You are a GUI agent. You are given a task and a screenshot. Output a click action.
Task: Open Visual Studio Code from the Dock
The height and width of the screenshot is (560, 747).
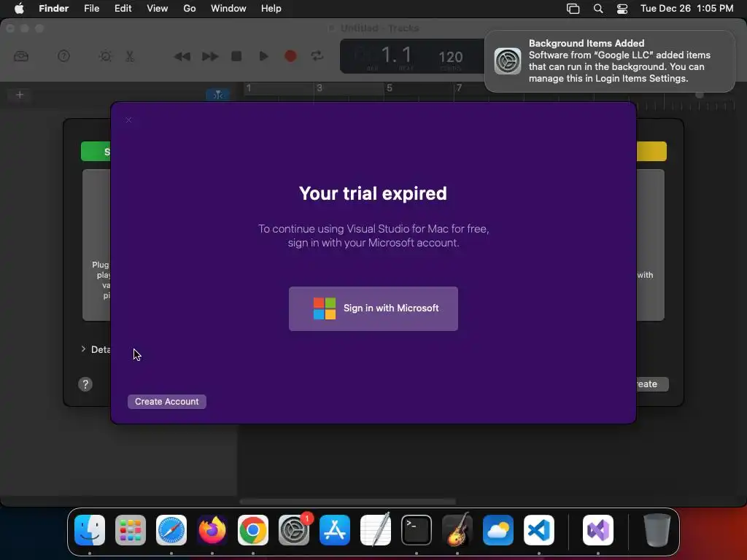[x=539, y=530]
